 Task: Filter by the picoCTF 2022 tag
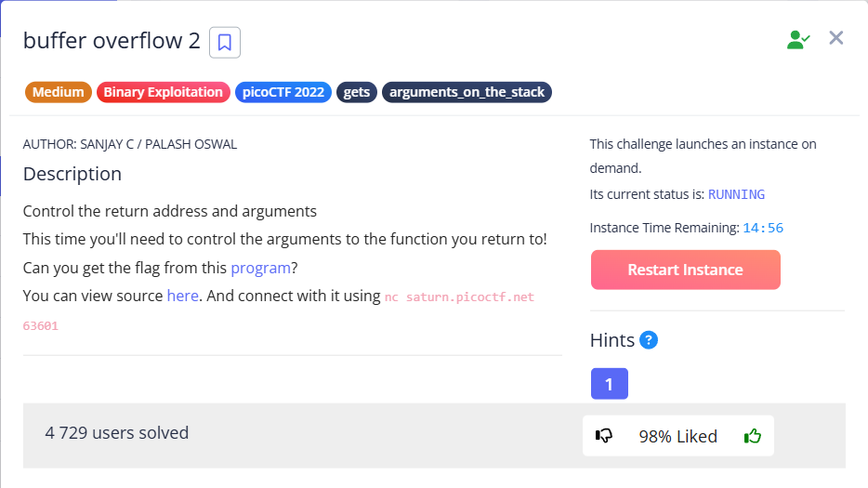tap(283, 92)
